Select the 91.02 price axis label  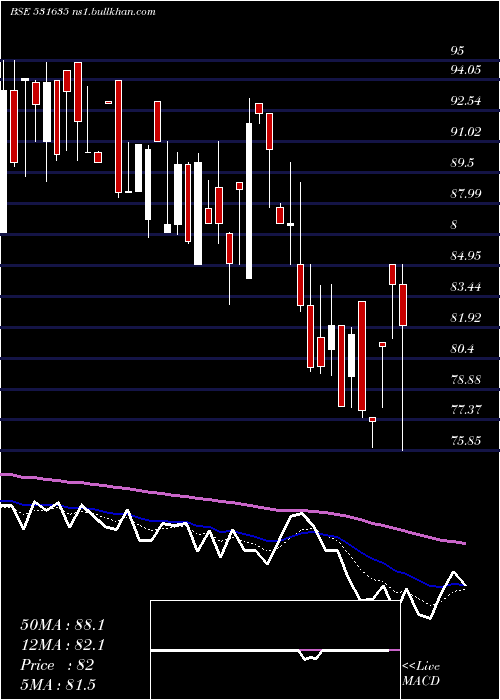(x=466, y=132)
